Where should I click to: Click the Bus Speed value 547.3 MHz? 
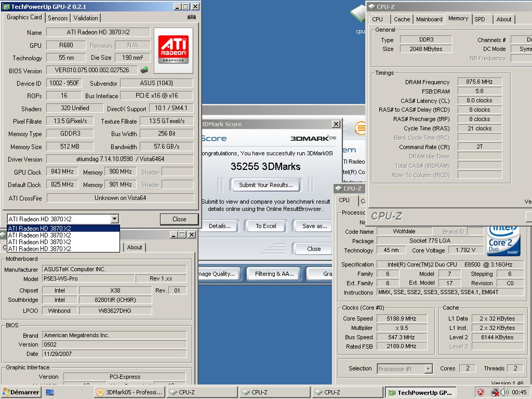pos(402,337)
